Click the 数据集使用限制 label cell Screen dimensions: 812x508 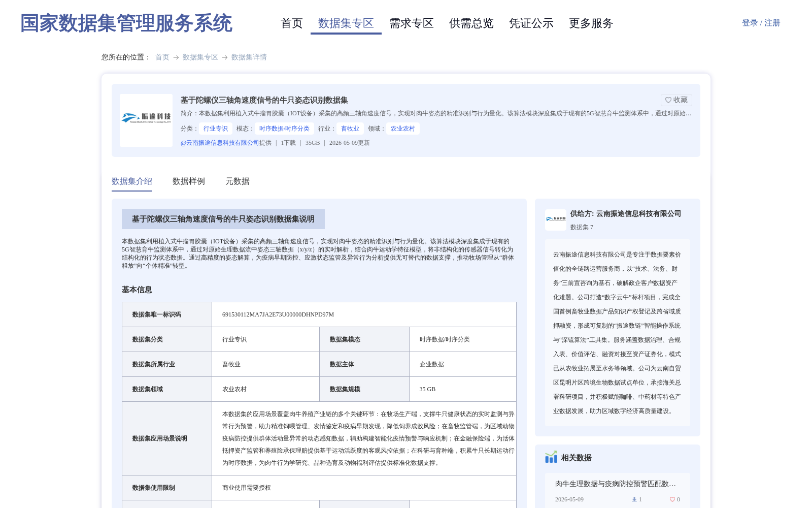coord(167,488)
